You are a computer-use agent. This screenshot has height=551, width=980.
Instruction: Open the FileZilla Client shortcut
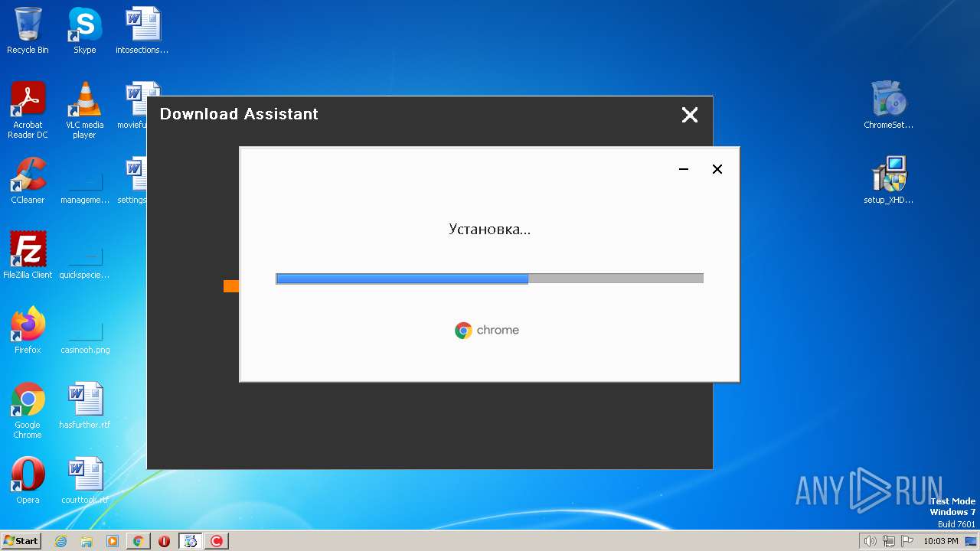tap(28, 256)
